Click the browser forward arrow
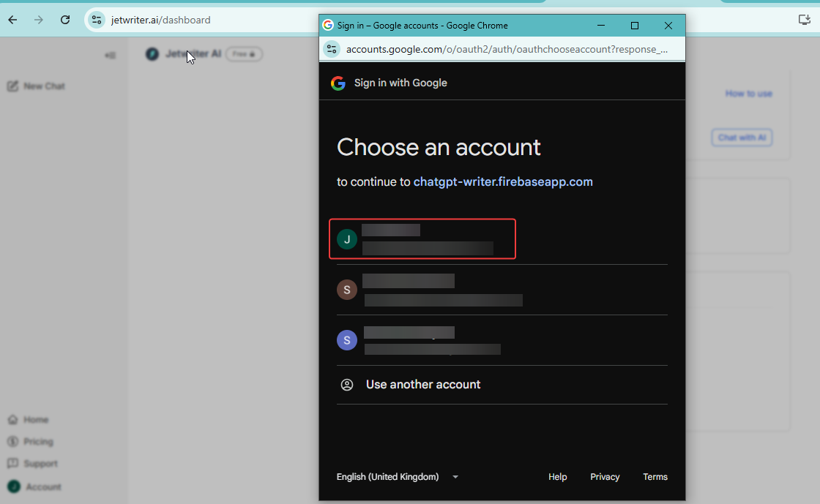 tap(39, 20)
